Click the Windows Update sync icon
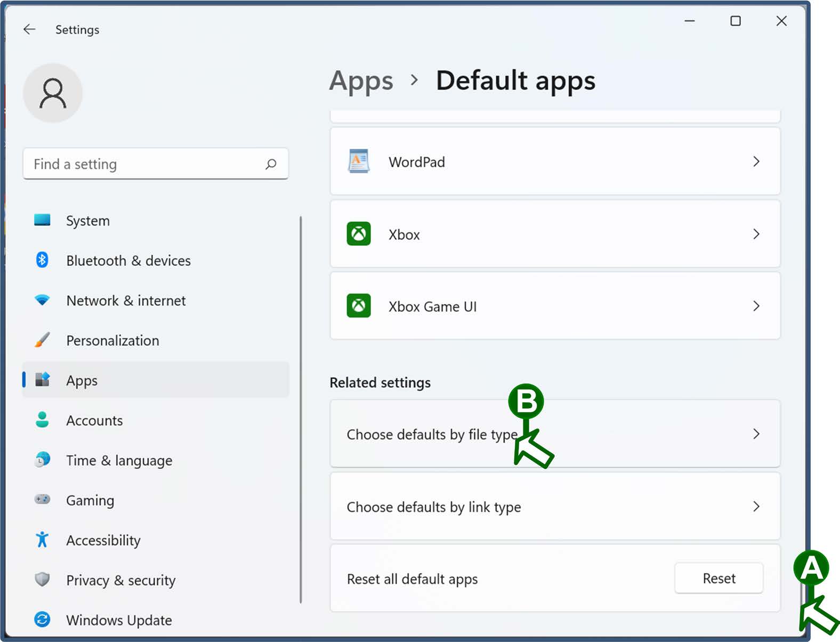Screen dimensions: 840x642 (42, 619)
